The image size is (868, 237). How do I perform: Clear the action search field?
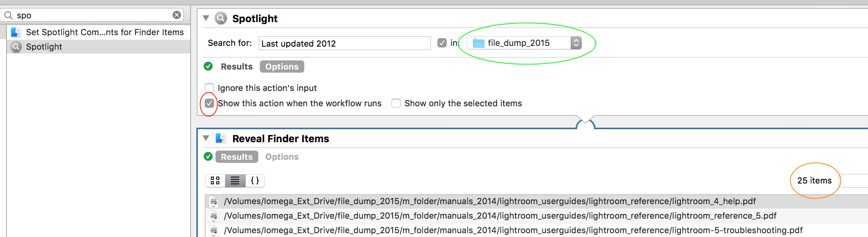pyautogui.click(x=177, y=15)
